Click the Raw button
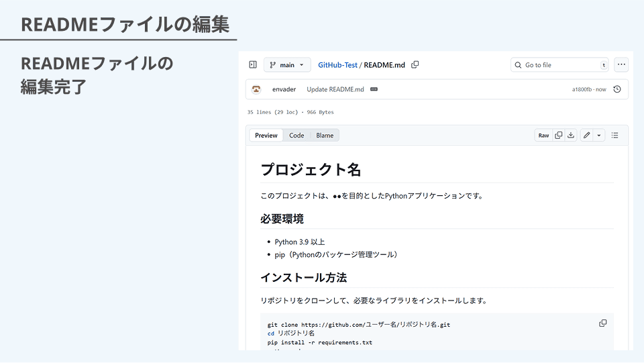Viewport: 644px width, 363px height. pyautogui.click(x=543, y=135)
